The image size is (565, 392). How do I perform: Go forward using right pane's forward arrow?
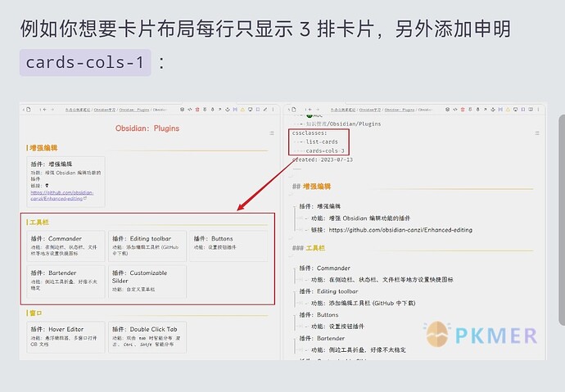(318, 110)
